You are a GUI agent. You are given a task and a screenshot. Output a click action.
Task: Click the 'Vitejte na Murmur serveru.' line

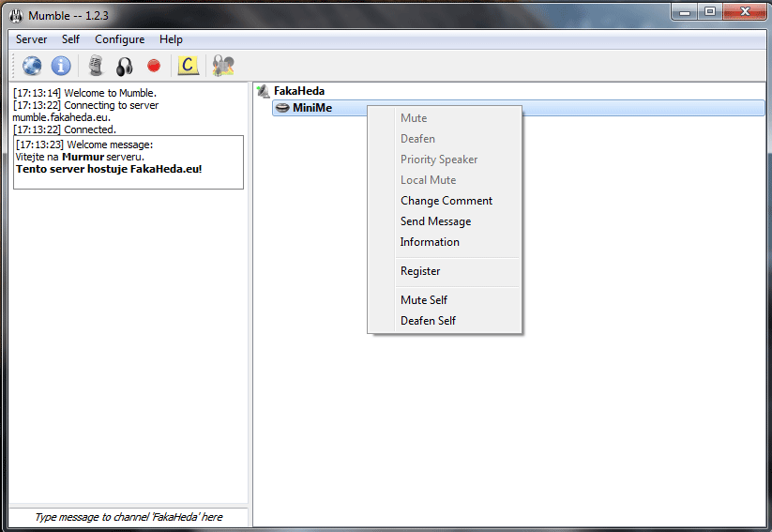[80, 157]
